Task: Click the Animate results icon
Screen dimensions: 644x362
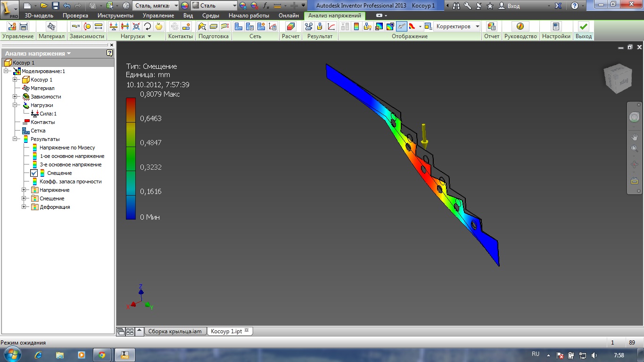Action: pos(309,26)
